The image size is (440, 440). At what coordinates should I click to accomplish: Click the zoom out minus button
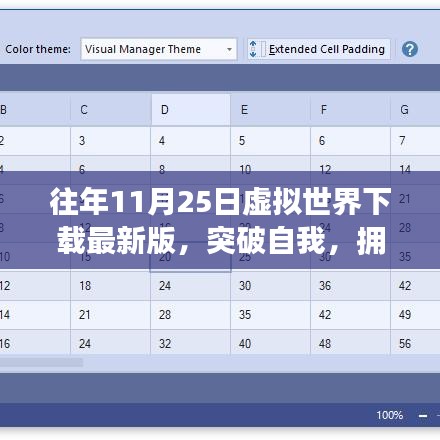(x=423, y=415)
